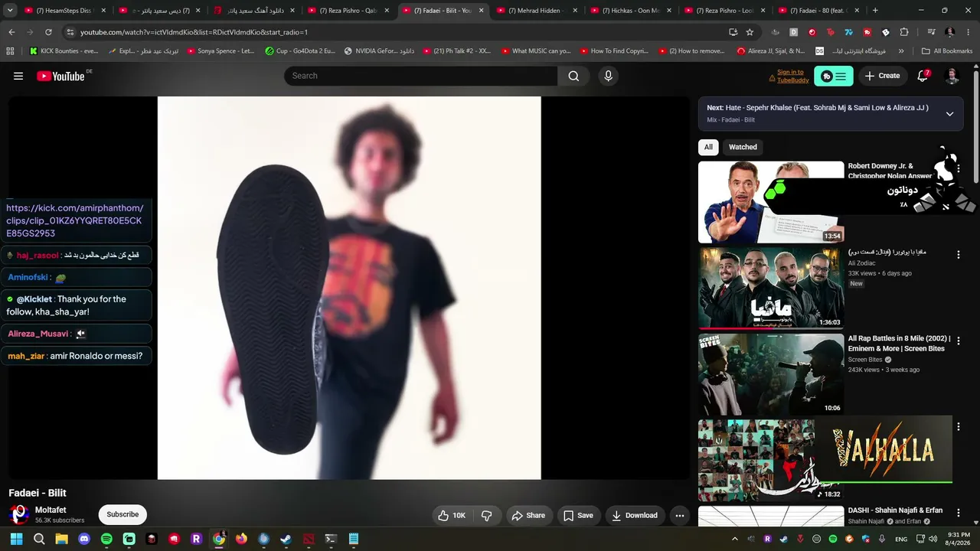Subscribe to the Moltafet channel
980x551 pixels.
(122, 514)
